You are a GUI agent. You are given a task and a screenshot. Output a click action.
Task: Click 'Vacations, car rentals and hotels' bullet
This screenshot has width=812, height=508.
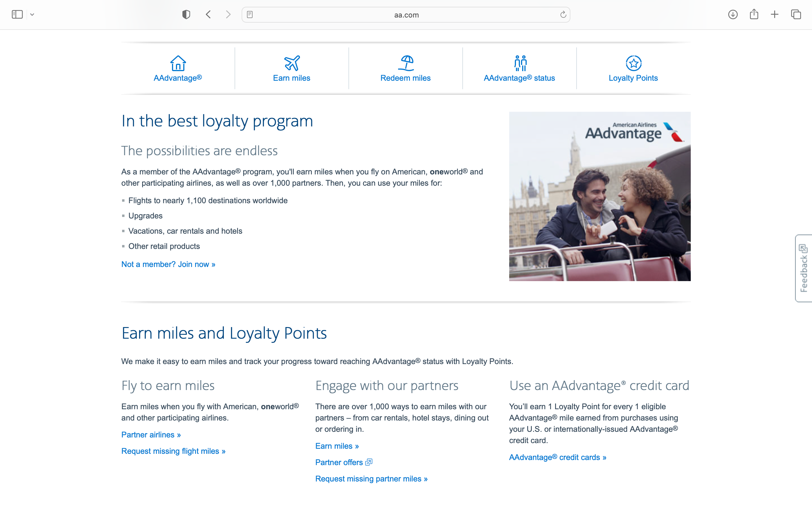(x=185, y=231)
